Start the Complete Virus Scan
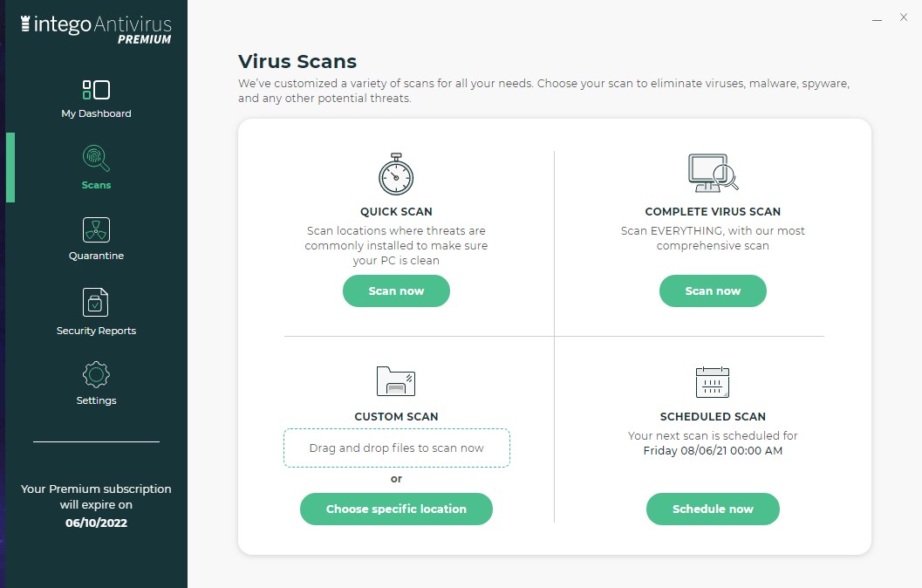Image resolution: width=922 pixels, height=588 pixels. pyautogui.click(x=713, y=291)
